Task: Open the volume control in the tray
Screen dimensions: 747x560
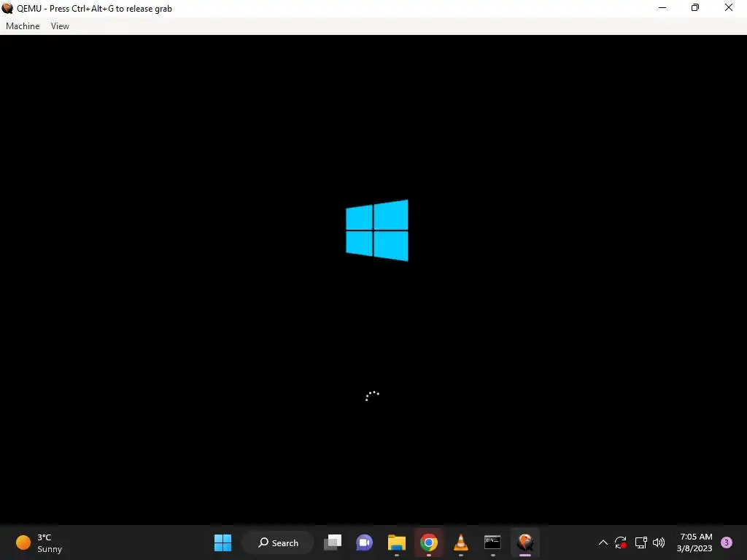Action: click(659, 542)
